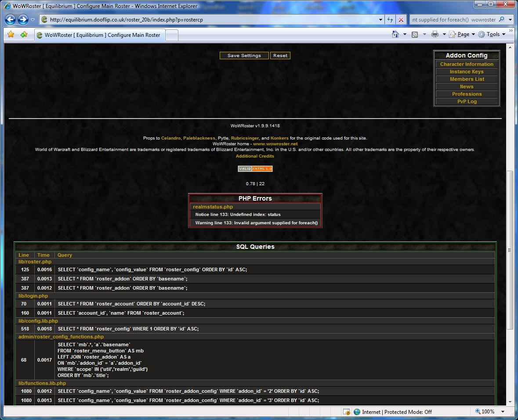This screenshot has height=420, width=518.
Task: Click the Home icon in the command bar
Action: pos(395,34)
